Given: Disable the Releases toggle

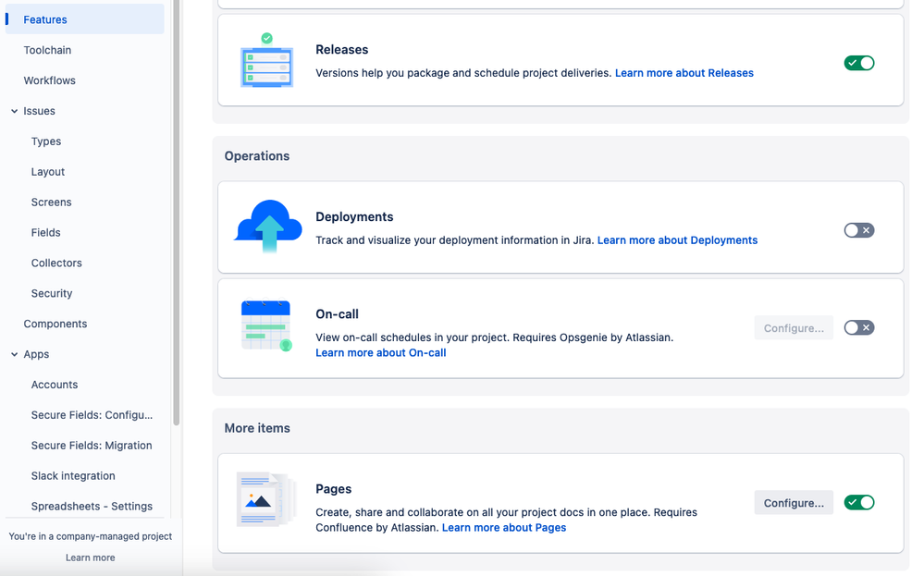Looking at the screenshot, I should (858, 63).
